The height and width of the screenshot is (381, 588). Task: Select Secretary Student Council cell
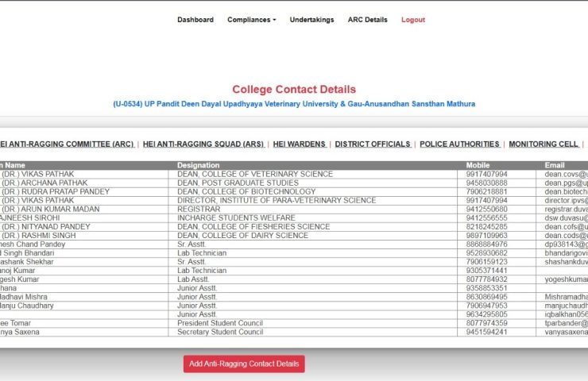coord(313,332)
